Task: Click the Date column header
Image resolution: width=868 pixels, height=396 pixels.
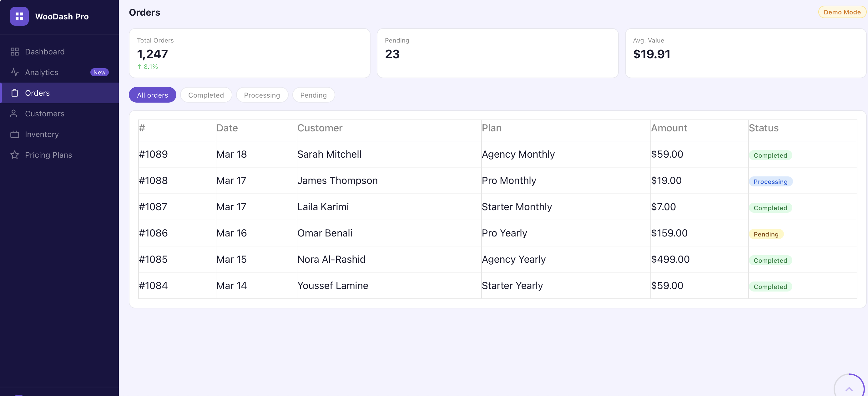Action: pos(227,128)
